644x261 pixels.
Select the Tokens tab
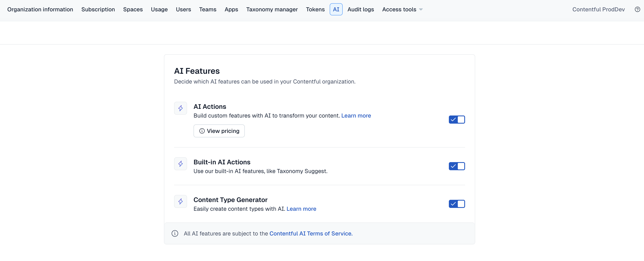(315, 10)
